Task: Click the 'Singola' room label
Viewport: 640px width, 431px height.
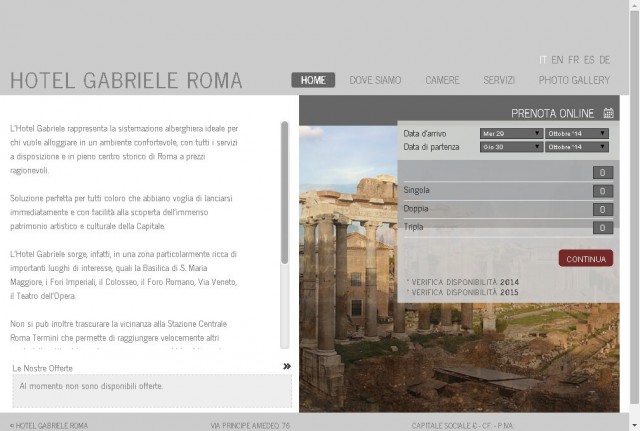Action: point(416,190)
